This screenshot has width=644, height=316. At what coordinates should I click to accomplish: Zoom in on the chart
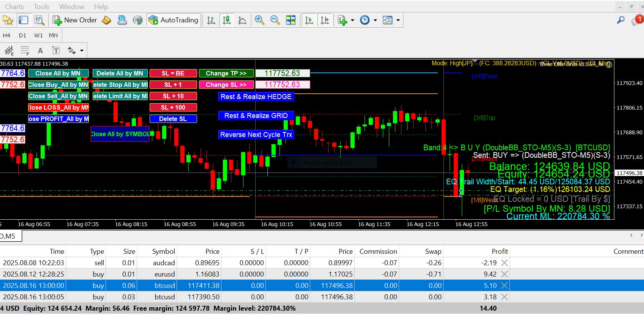click(259, 20)
